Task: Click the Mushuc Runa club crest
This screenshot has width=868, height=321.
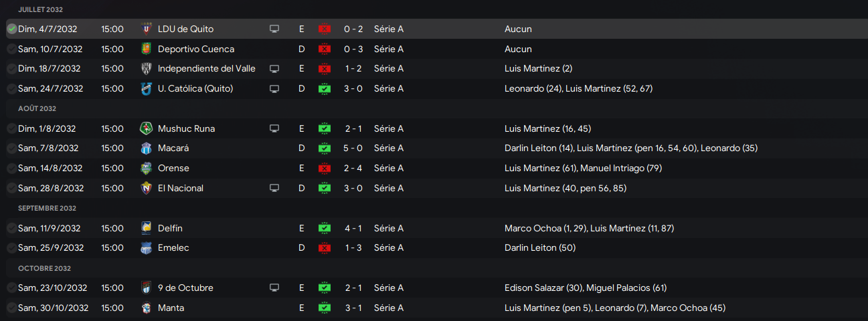Action: tap(147, 128)
